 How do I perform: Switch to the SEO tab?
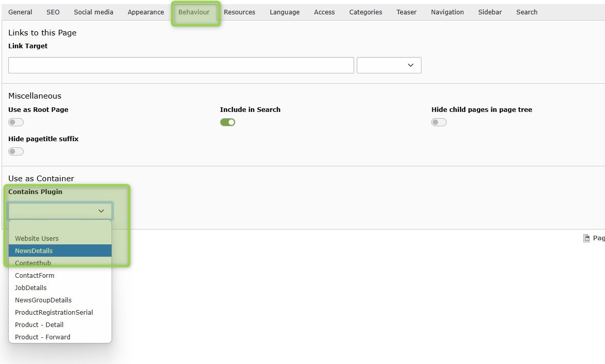pyautogui.click(x=53, y=12)
